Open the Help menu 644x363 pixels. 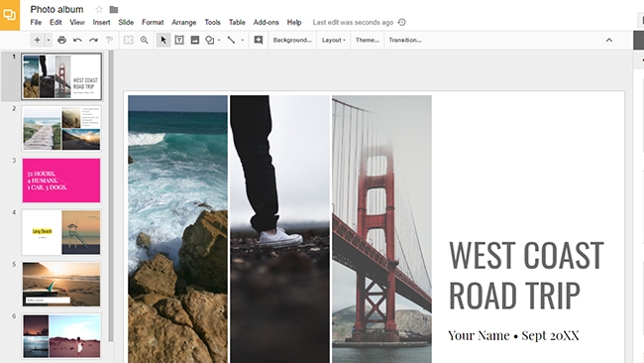(x=294, y=22)
